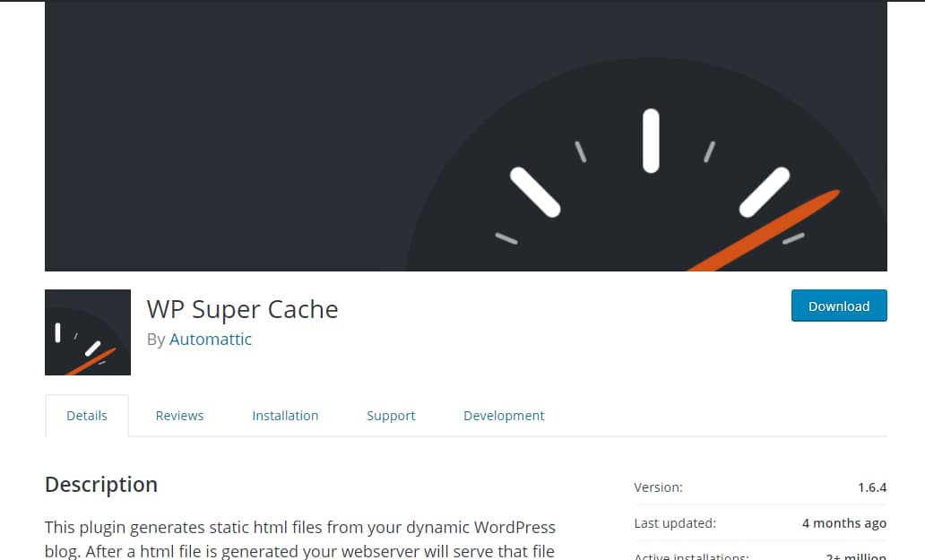The width and height of the screenshot is (925, 560).
Task: Open the Installation tab
Action: (285, 415)
